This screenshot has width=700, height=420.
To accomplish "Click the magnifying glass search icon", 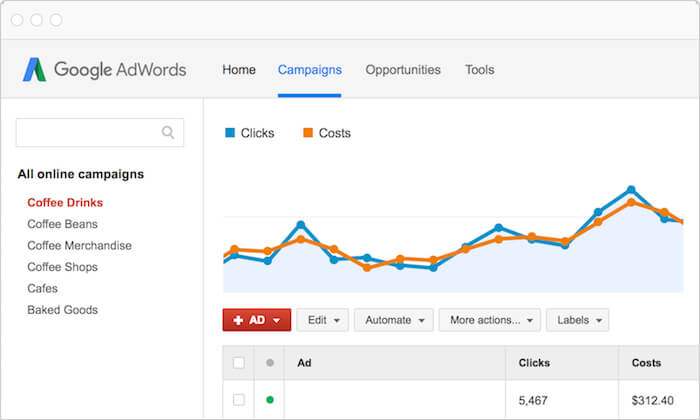I will [x=168, y=132].
